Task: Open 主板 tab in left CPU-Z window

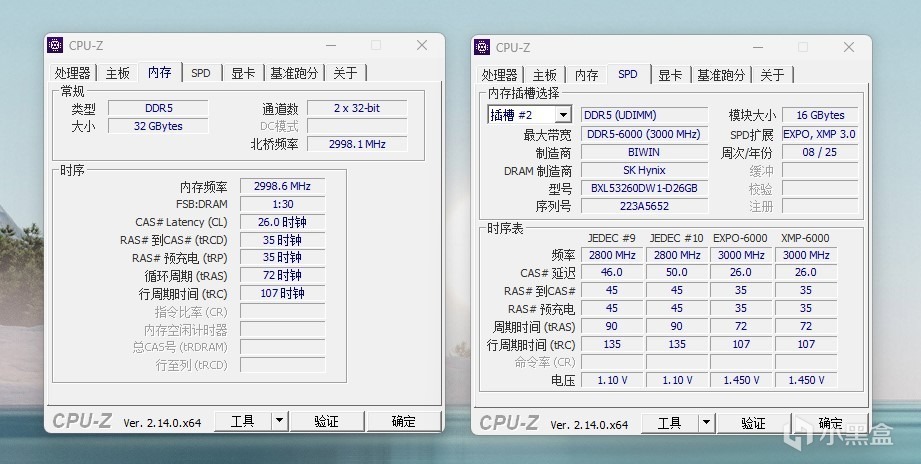Action: pyautogui.click(x=117, y=73)
